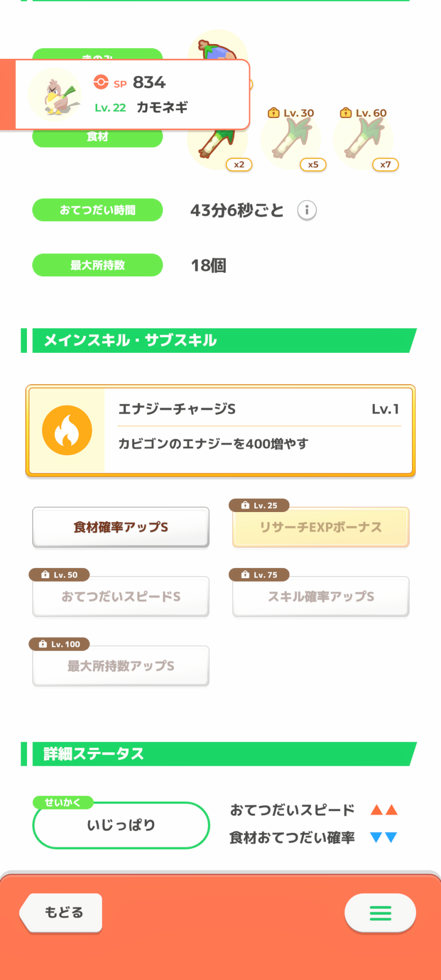
Task: Tap the 最大所持数 green label
Action: (x=98, y=265)
